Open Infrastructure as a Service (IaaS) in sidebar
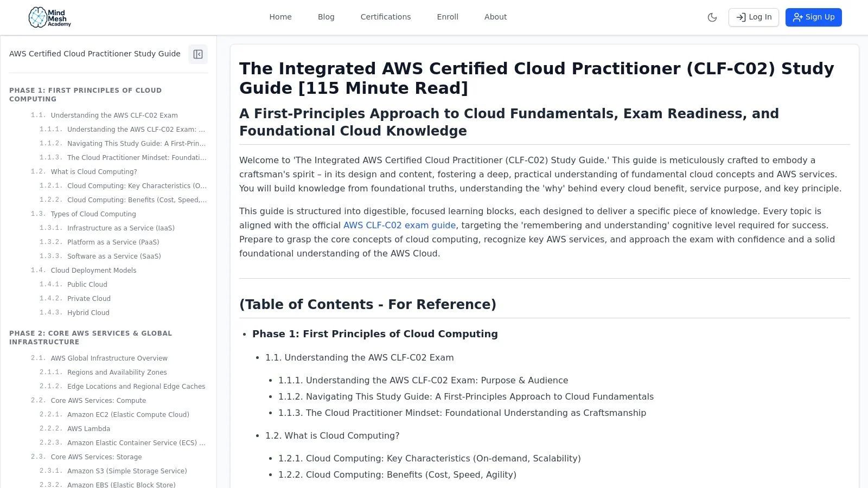The height and width of the screenshot is (488, 868). pyautogui.click(x=121, y=228)
